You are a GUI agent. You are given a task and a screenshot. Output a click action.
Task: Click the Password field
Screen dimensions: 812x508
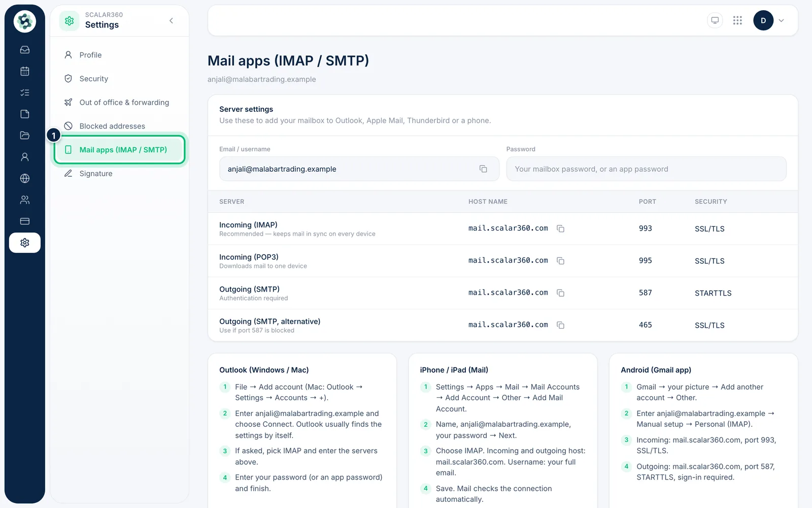tap(646, 169)
